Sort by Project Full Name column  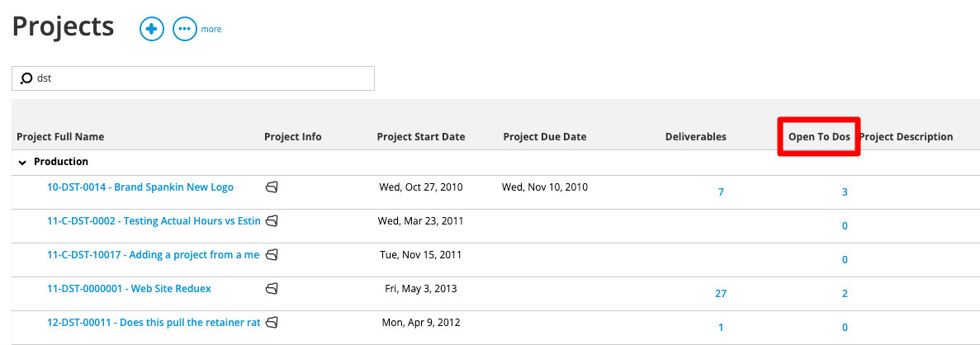pos(60,137)
